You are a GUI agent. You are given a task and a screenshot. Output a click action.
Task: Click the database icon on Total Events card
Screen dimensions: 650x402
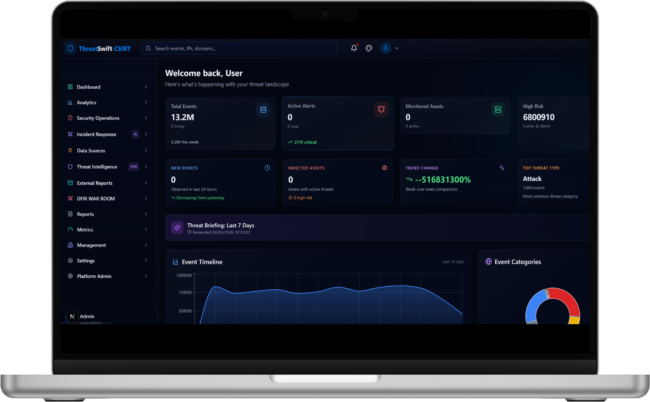[263, 109]
